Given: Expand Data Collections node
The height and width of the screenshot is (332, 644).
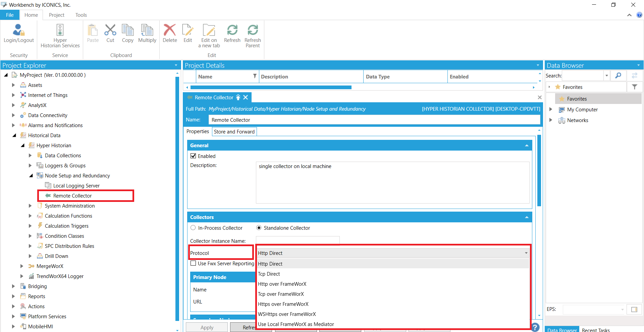Looking at the screenshot, I should [30, 156].
